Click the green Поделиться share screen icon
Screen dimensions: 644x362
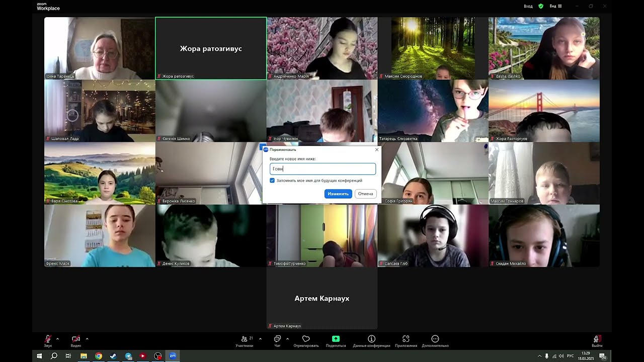click(336, 339)
